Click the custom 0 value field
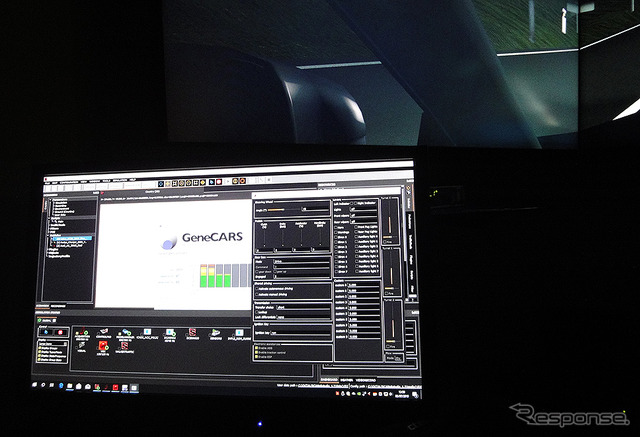 pyautogui.click(x=364, y=285)
